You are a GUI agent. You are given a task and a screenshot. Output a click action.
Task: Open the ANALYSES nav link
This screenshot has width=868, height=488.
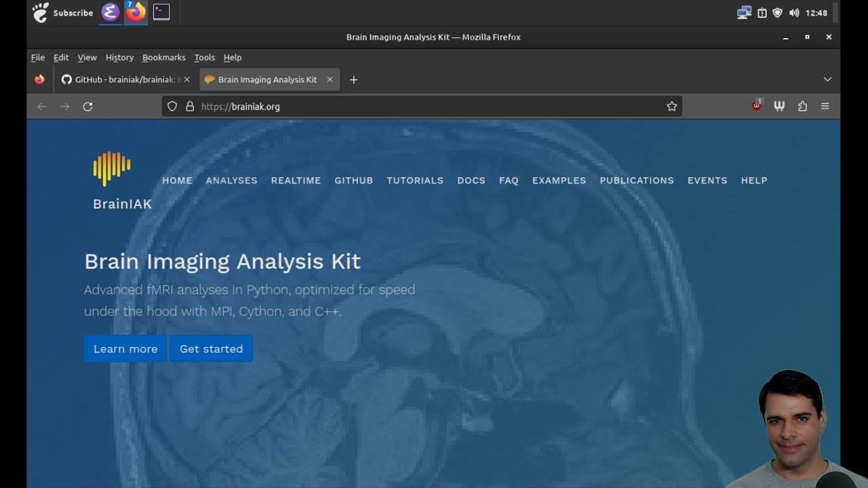(231, 180)
